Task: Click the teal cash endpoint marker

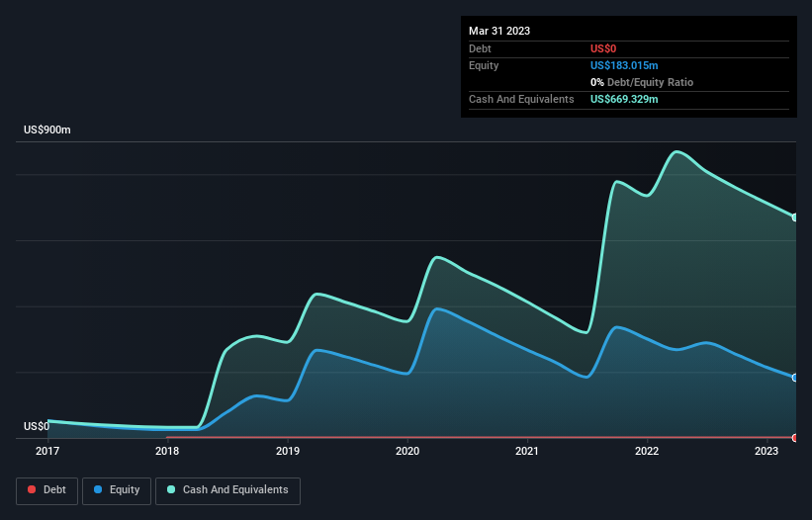Action: (795, 217)
